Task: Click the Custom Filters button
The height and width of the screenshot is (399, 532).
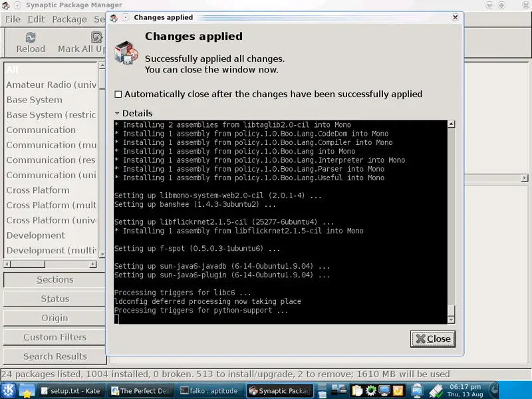Action: pos(55,337)
